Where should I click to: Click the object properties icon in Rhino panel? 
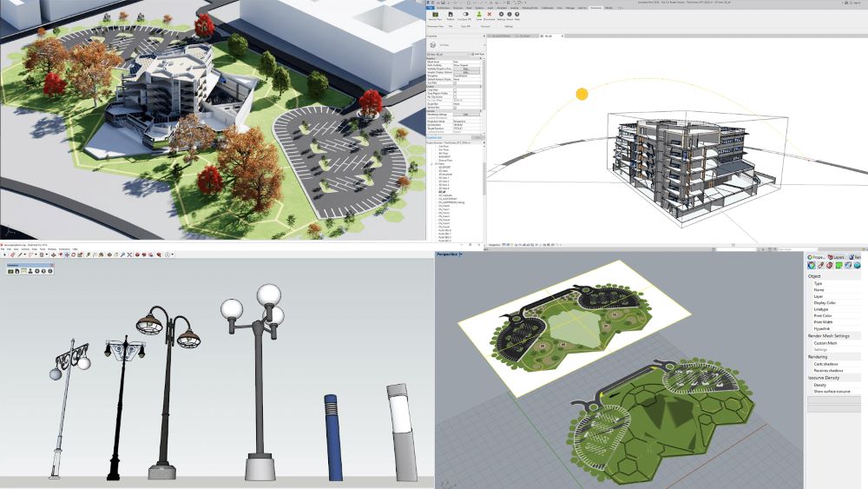810,266
